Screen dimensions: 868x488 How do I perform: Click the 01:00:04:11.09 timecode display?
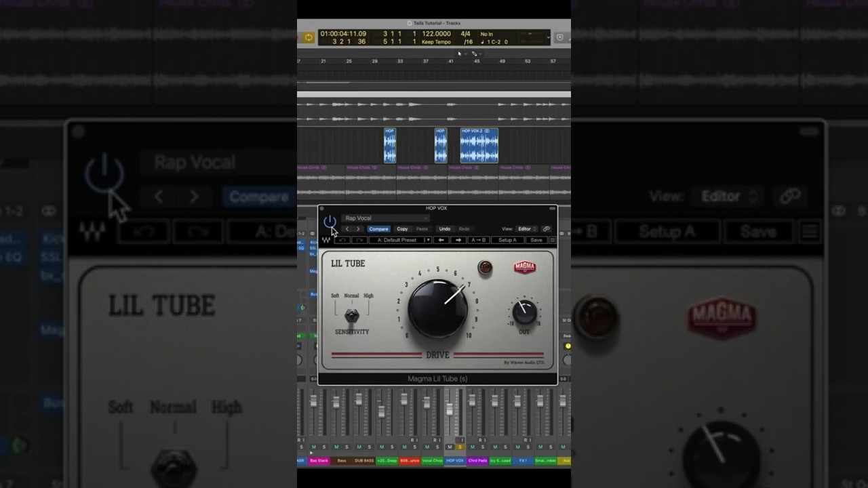coord(343,34)
